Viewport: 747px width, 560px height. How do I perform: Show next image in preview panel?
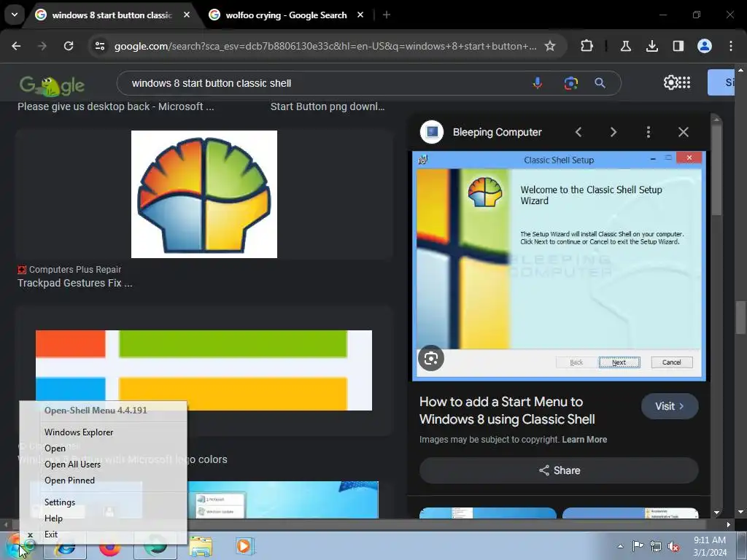pyautogui.click(x=613, y=132)
